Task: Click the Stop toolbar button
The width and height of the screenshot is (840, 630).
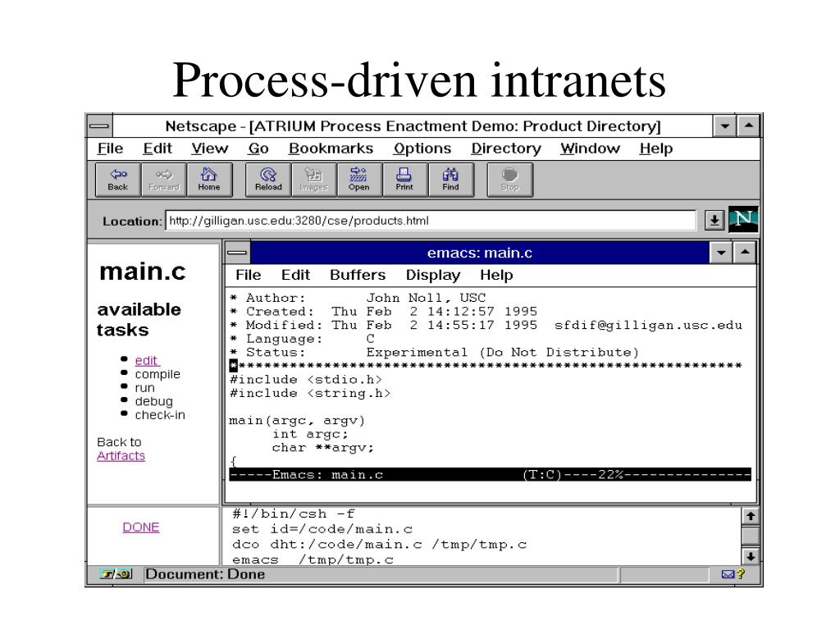Action: tap(509, 180)
